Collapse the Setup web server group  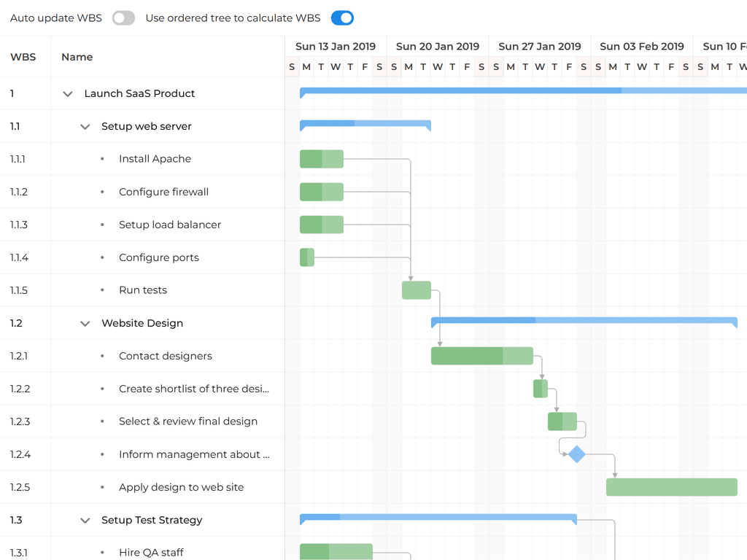point(85,127)
